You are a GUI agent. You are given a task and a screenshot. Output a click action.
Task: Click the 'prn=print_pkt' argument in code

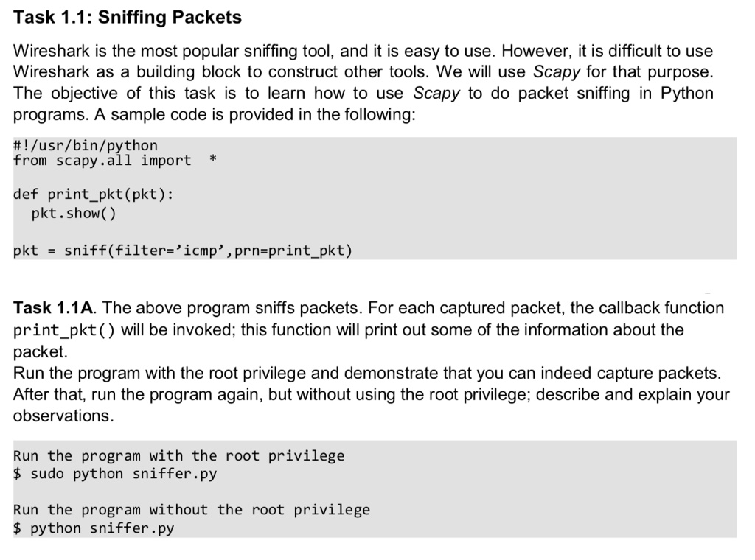click(289, 251)
